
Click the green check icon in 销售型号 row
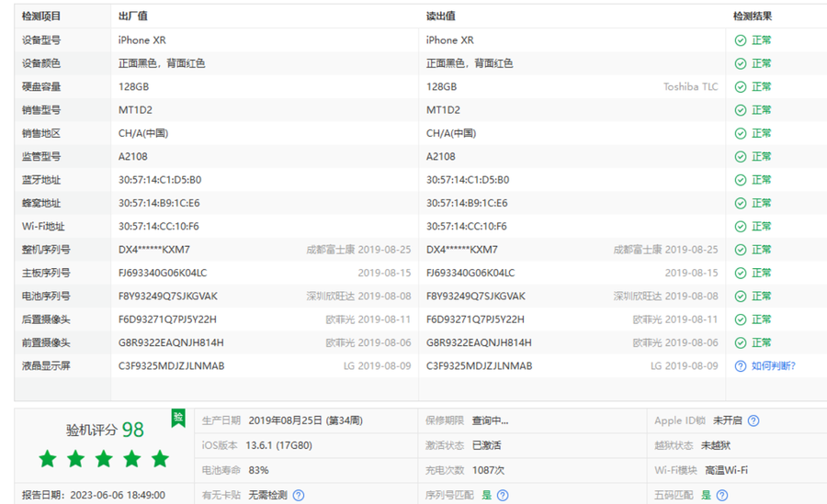pos(741,110)
